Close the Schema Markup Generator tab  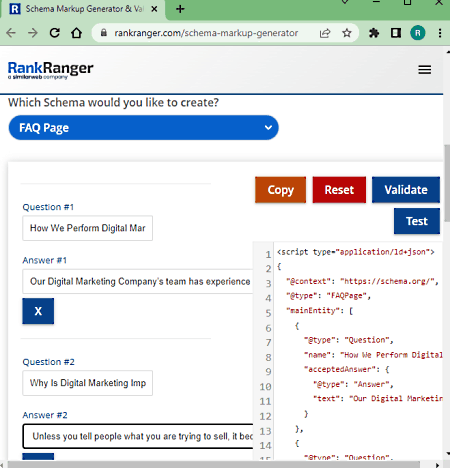coord(154,9)
